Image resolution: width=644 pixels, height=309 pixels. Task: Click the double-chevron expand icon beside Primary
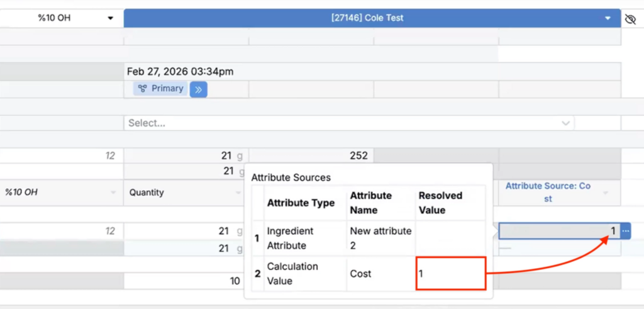click(198, 89)
